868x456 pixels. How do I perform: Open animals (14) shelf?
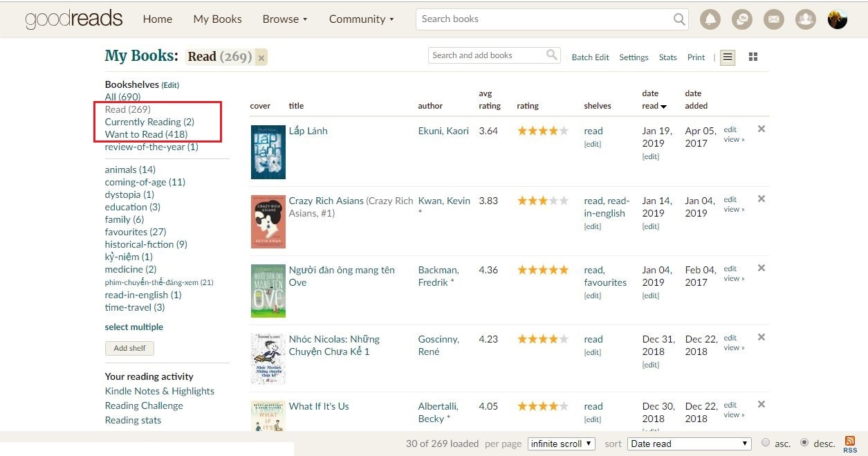coord(130,170)
